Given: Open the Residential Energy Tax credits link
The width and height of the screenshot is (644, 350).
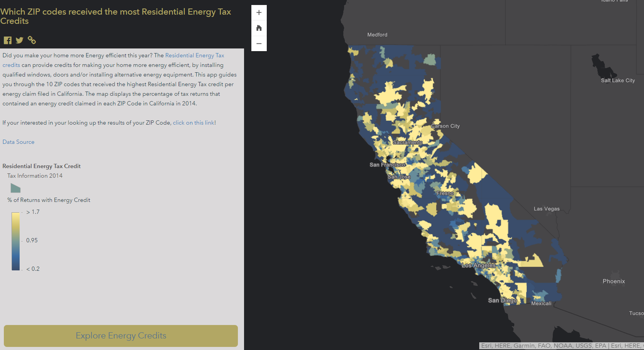Looking at the screenshot, I should coord(194,55).
